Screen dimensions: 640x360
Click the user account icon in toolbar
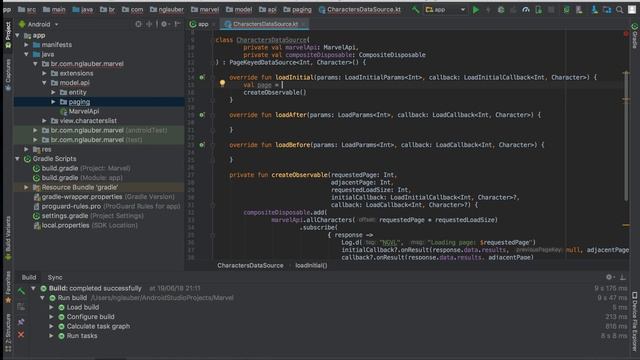pos(632,9)
